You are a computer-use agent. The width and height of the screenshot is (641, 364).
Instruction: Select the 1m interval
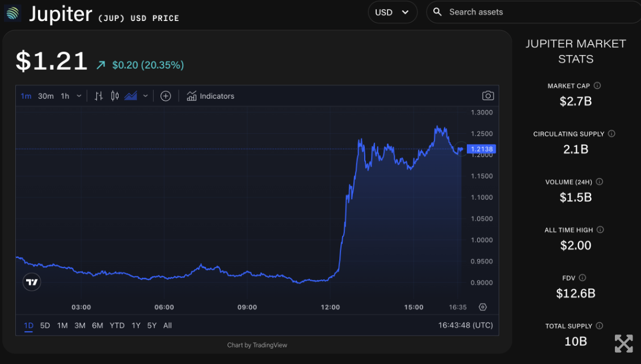[26, 96]
